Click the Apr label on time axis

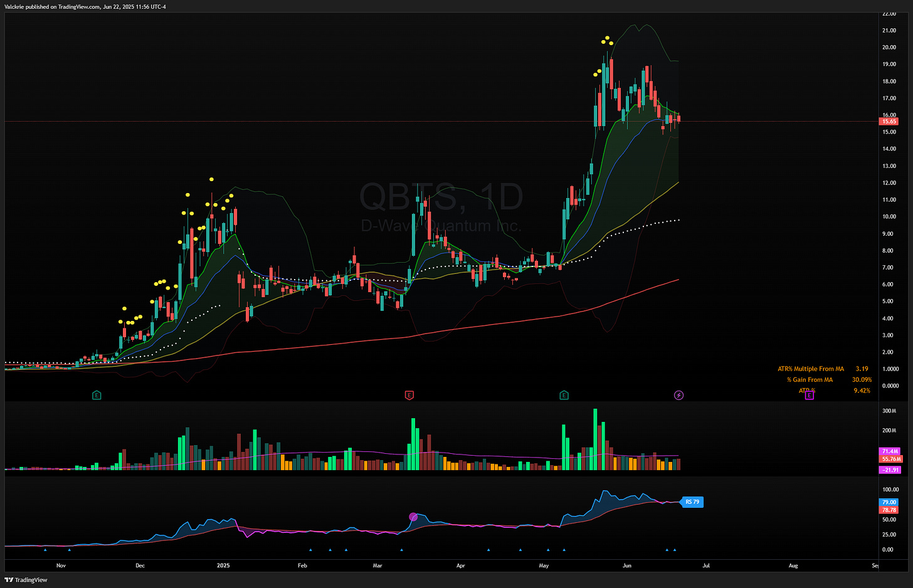[x=461, y=565]
